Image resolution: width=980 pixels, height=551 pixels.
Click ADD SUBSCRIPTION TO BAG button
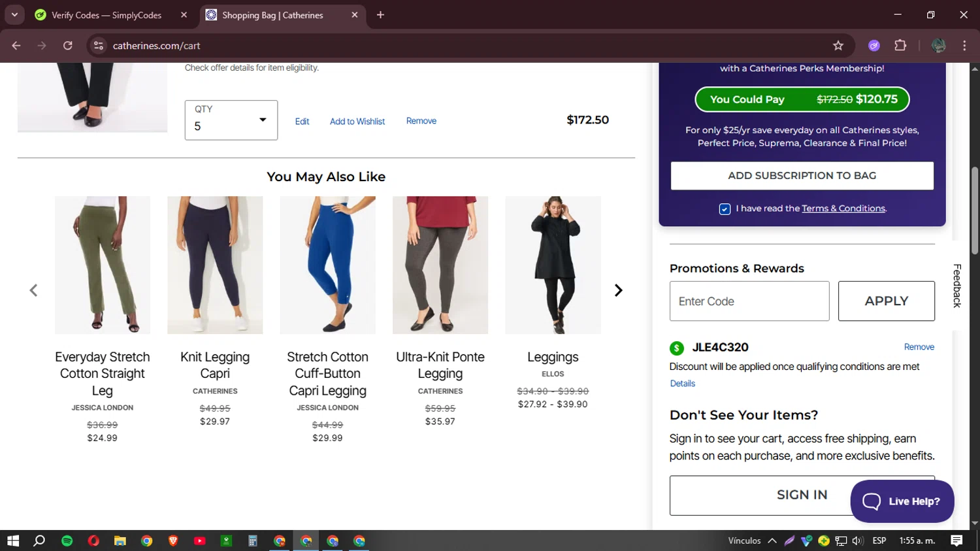[x=802, y=176]
